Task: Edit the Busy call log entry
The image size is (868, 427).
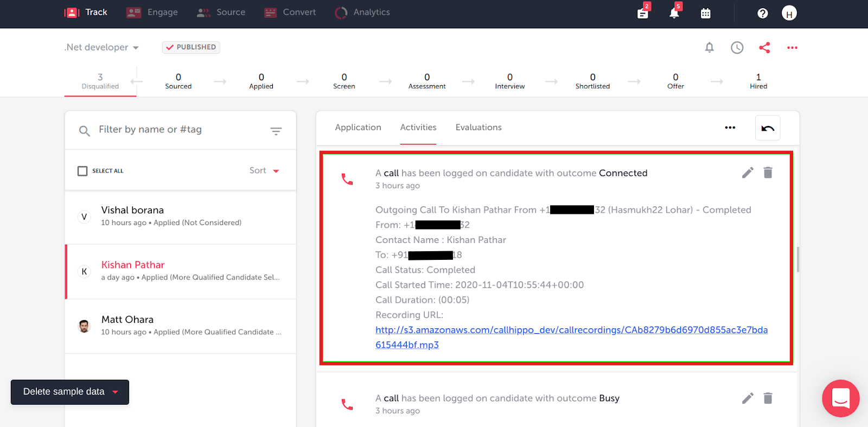Action: (748, 398)
